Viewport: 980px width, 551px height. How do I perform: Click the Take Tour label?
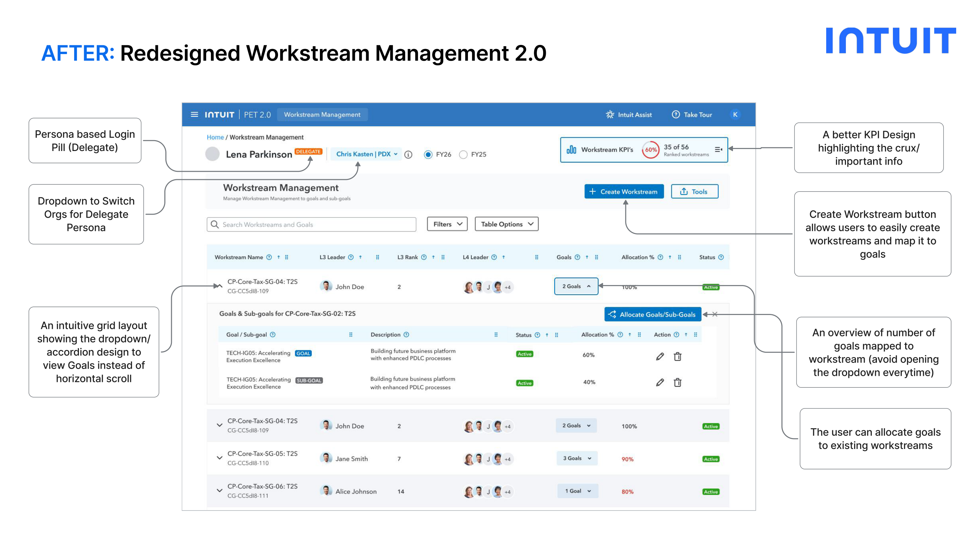pyautogui.click(x=698, y=115)
